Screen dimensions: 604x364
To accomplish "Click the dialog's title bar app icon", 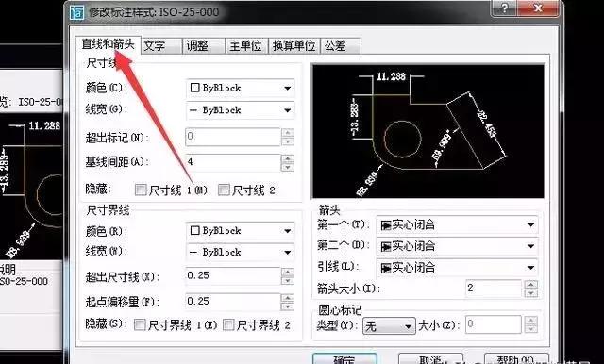I will pos(77,12).
